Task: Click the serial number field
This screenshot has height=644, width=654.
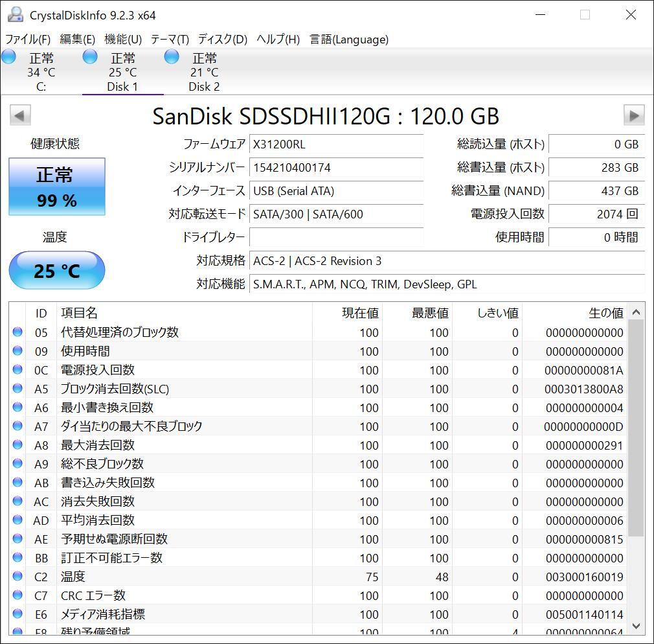Action: [336, 168]
